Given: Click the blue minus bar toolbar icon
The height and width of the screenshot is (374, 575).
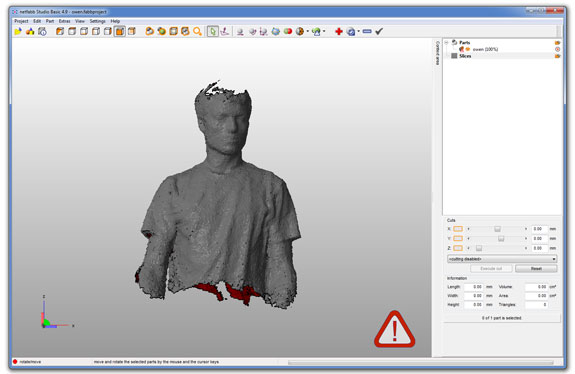Looking at the screenshot, I should pos(367,32).
